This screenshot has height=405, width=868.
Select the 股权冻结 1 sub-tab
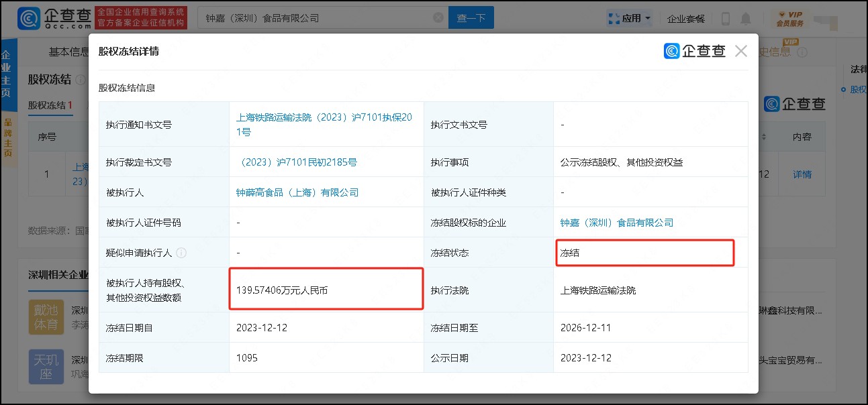50,105
